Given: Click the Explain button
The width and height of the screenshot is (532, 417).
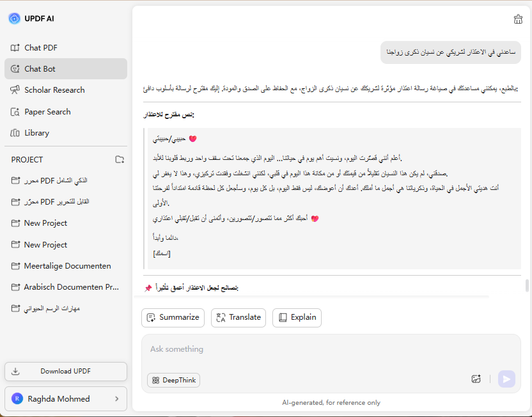Looking at the screenshot, I should [x=297, y=318].
